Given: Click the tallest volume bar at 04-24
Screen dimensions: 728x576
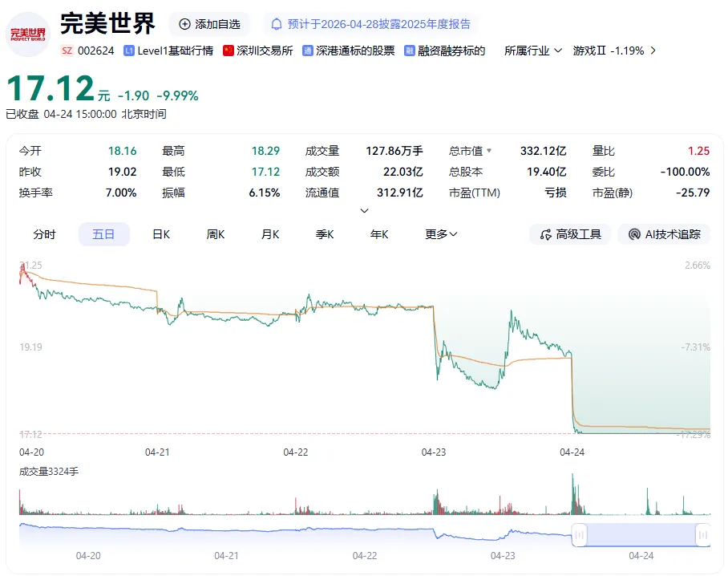Looking at the screenshot, I should 572,494.
